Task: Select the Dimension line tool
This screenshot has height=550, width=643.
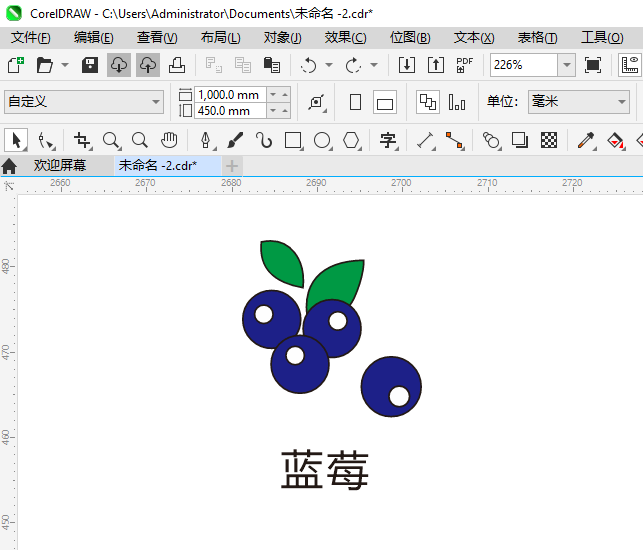Action: [426, 141]
